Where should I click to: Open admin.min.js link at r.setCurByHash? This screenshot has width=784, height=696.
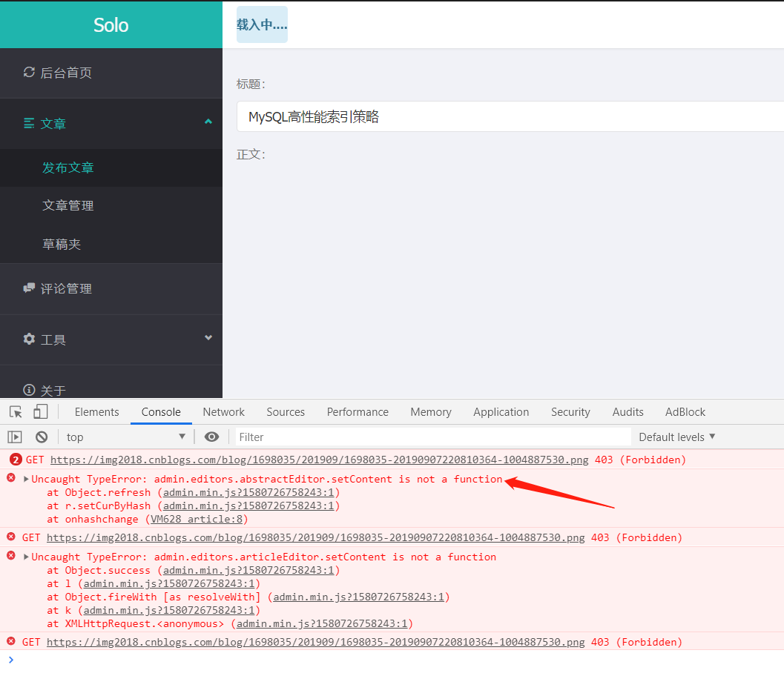pos(248,506)
